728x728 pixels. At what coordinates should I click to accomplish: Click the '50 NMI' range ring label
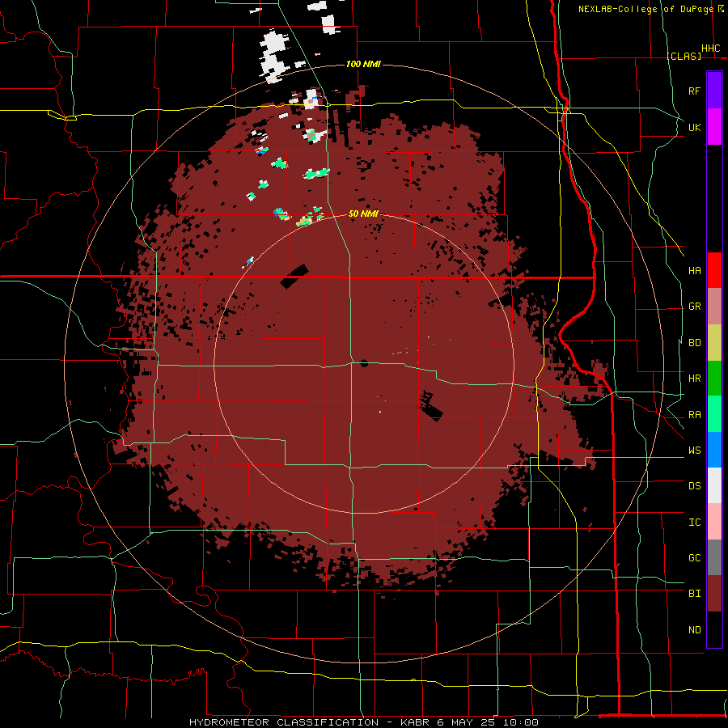tap(363, 214)
